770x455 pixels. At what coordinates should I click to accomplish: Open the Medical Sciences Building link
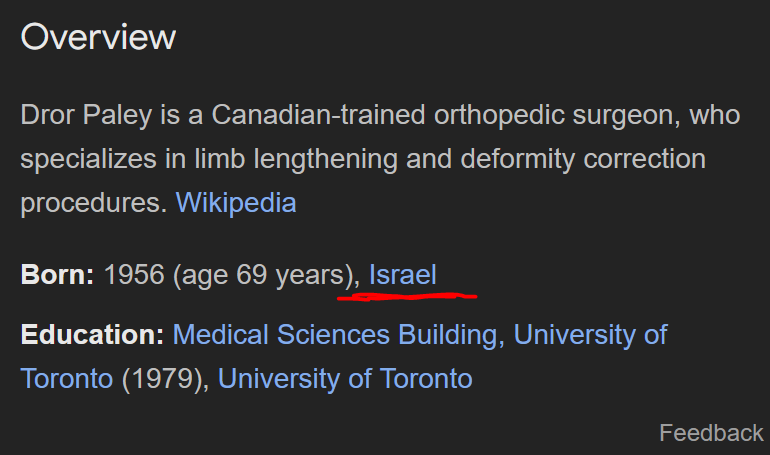click(335, 335)
